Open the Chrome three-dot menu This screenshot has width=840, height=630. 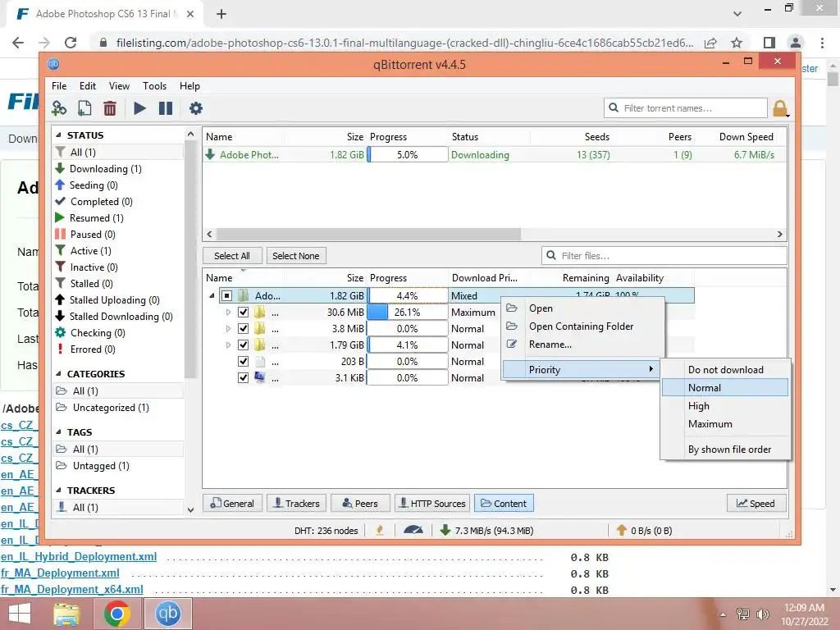822,43
